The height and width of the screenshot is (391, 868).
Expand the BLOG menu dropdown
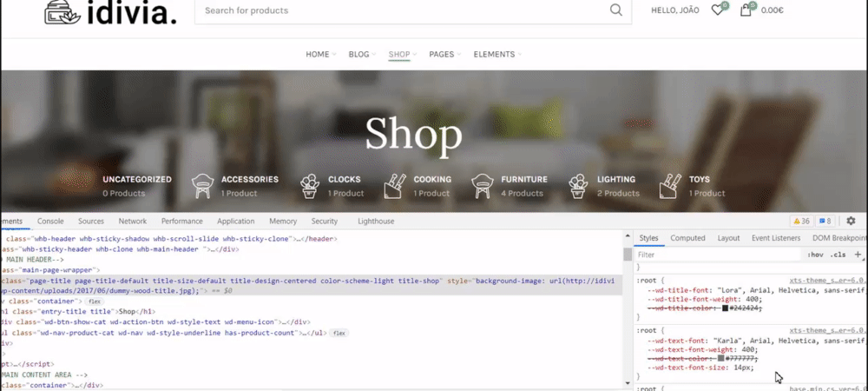(x=362, y=54)
